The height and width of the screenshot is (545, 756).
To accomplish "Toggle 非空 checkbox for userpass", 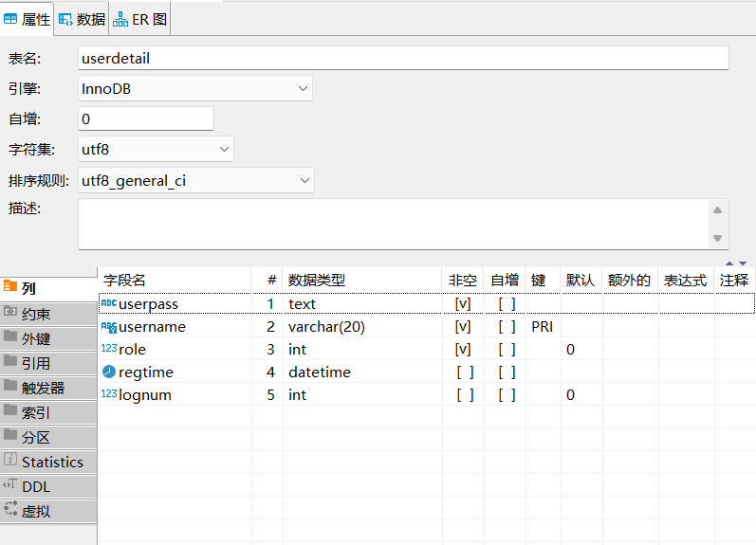I will tap(463, 304).
